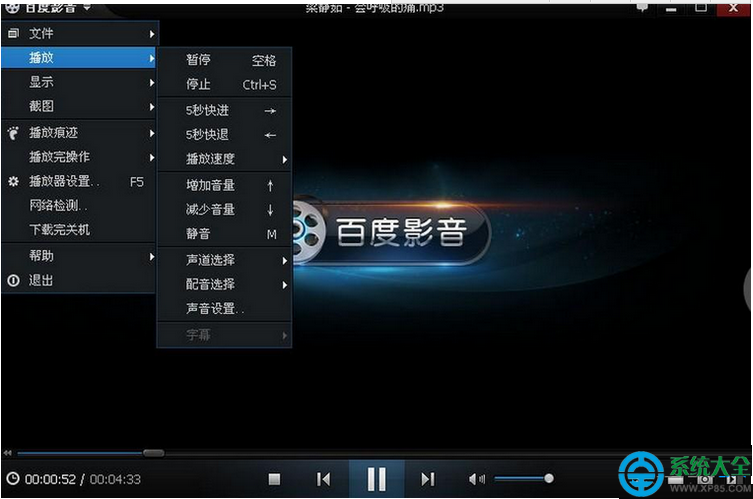Choose 网络检测 network check
The width and height of the screenshot is (753, 499).
tap(79, 206)
